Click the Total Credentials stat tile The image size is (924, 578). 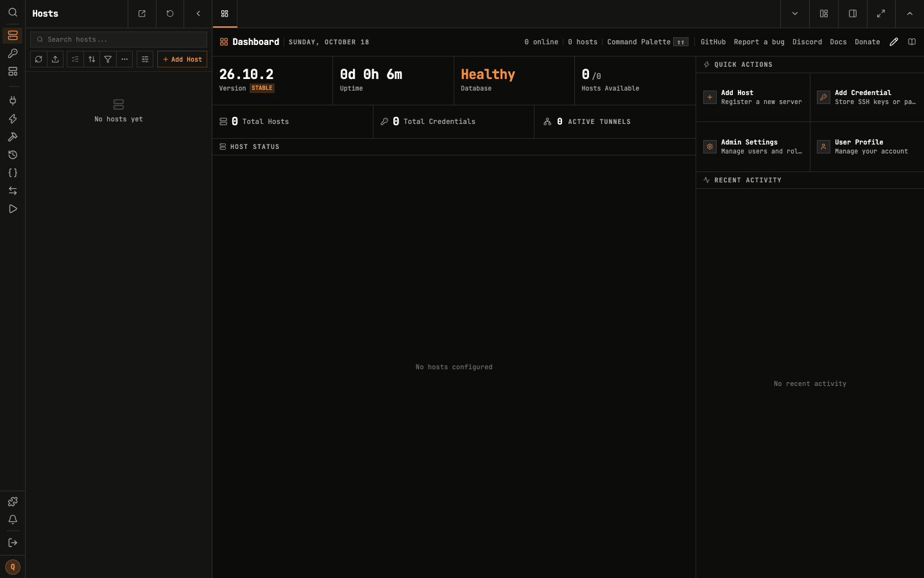[x=454, y=121]
